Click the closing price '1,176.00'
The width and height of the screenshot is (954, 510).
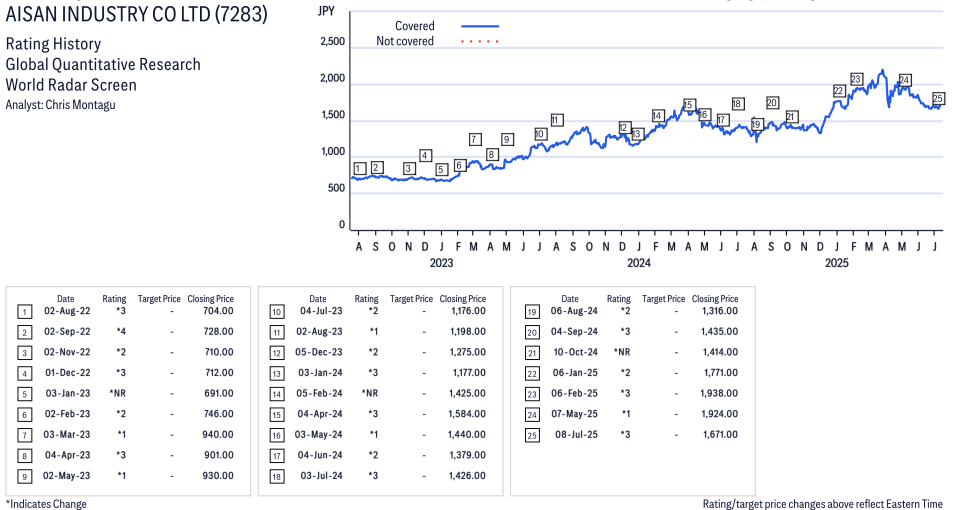point(468,311)
